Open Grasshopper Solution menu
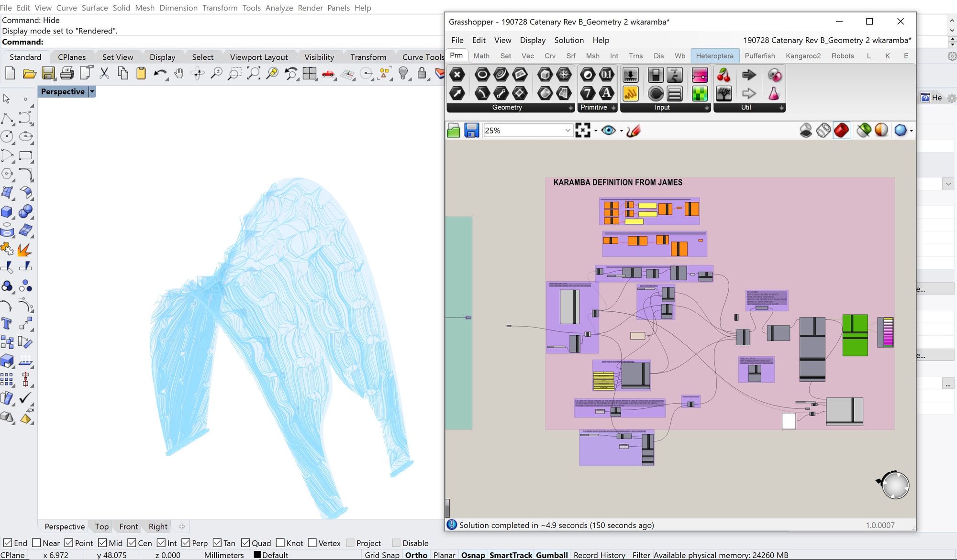 click(x=568, y=40)
